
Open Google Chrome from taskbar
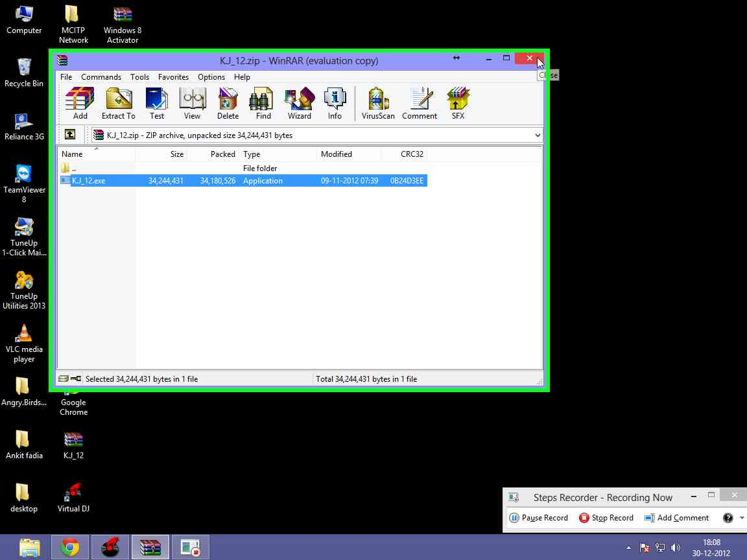pos(70,547)
